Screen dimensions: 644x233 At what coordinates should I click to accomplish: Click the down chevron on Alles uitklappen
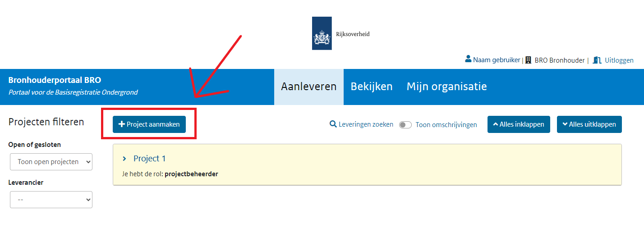click(565, 124)
